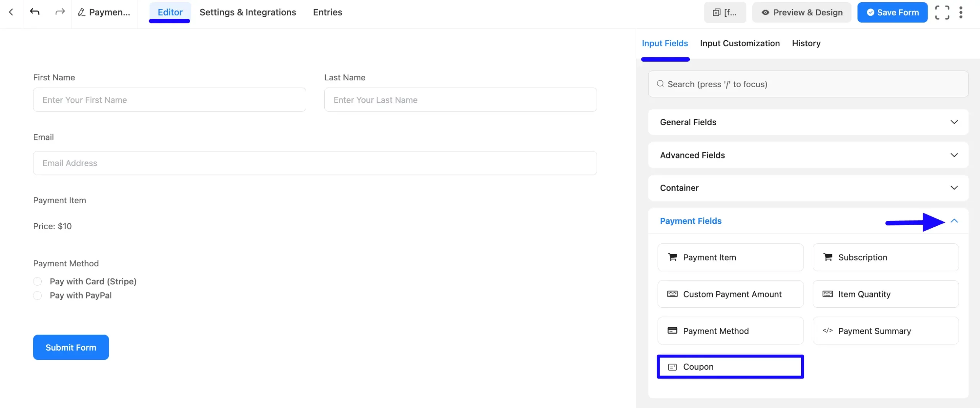Open the three-dot overflow menu icon
980x408 pixels.
click(x=961, y=12)
